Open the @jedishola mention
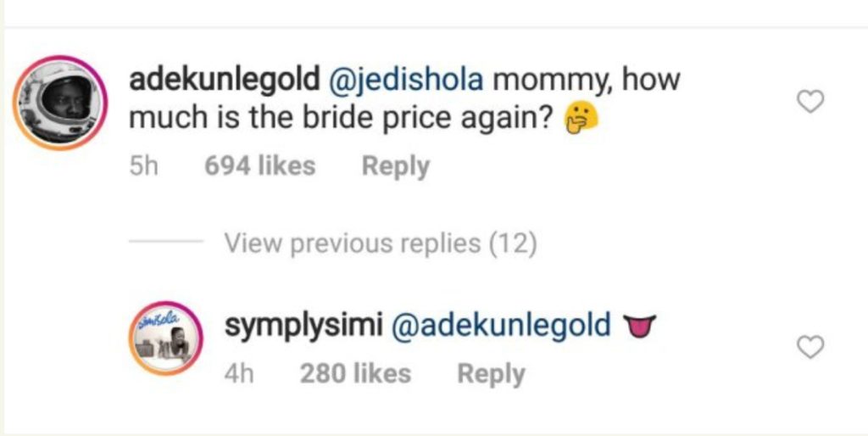The width and height of the screenshot is (868, 436). click(403, 81)
